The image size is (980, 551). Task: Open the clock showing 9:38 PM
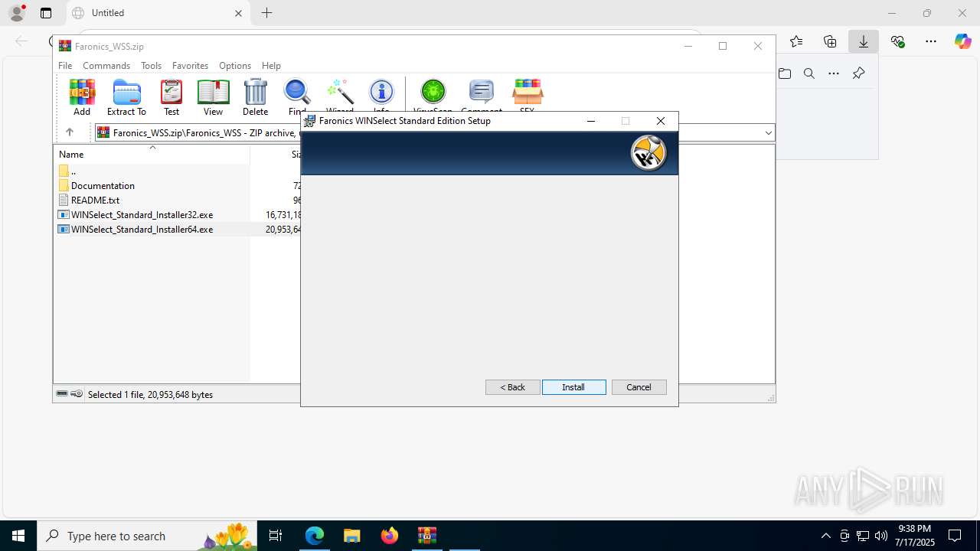click(915, 536)
